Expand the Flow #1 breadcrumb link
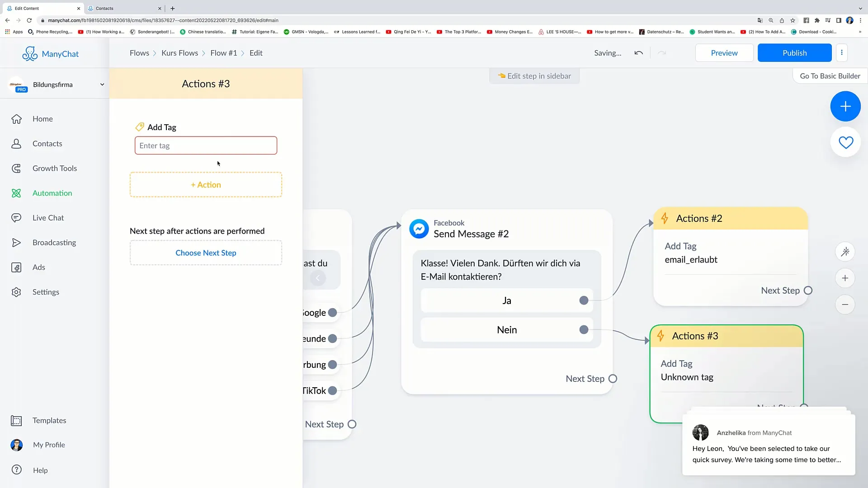The width and height of the screenshot is (868, 488). click(224, 53)
